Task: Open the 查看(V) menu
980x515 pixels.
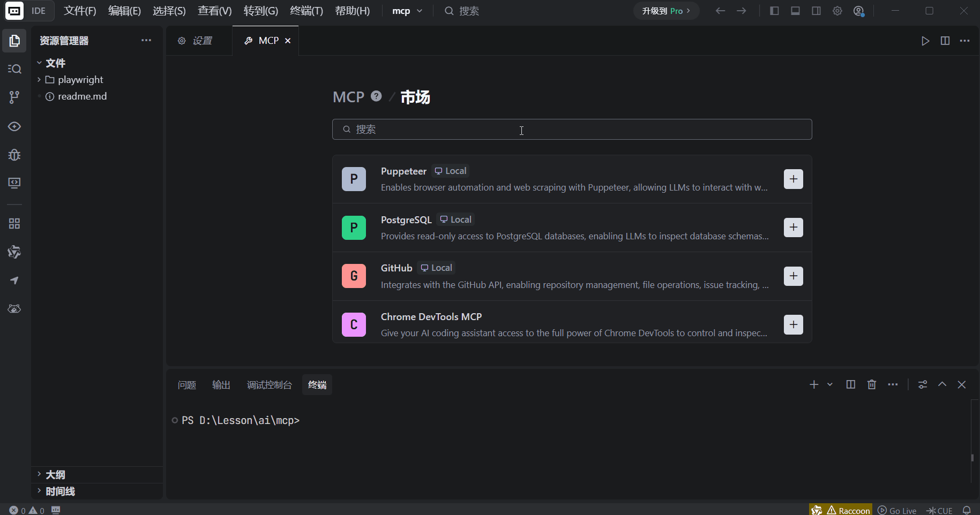Action: pyautogui.click(x=215, y=11)
